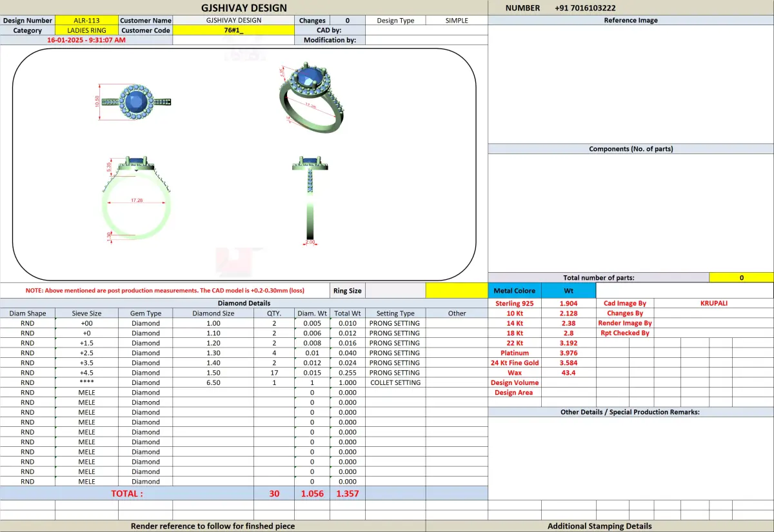Click the quantity 17 cell
The height and width of the screenshot is (532, 774).
pyautogui.click(x=274, y=373)
